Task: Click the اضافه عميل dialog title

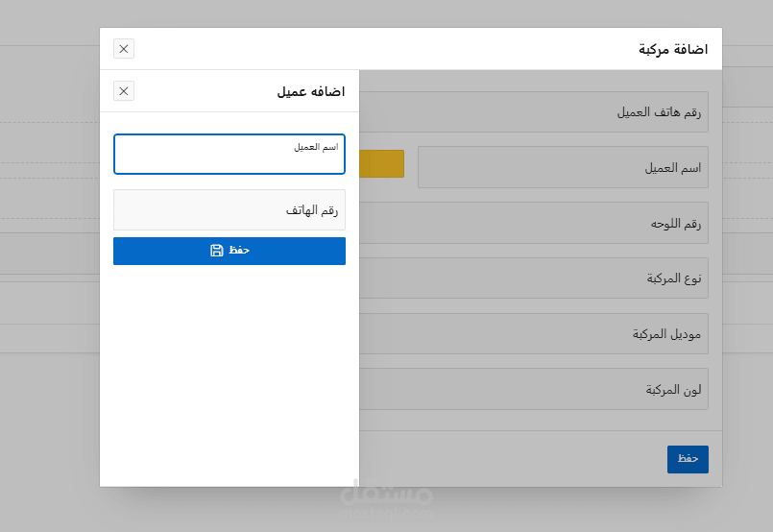Action: (311, 92)
